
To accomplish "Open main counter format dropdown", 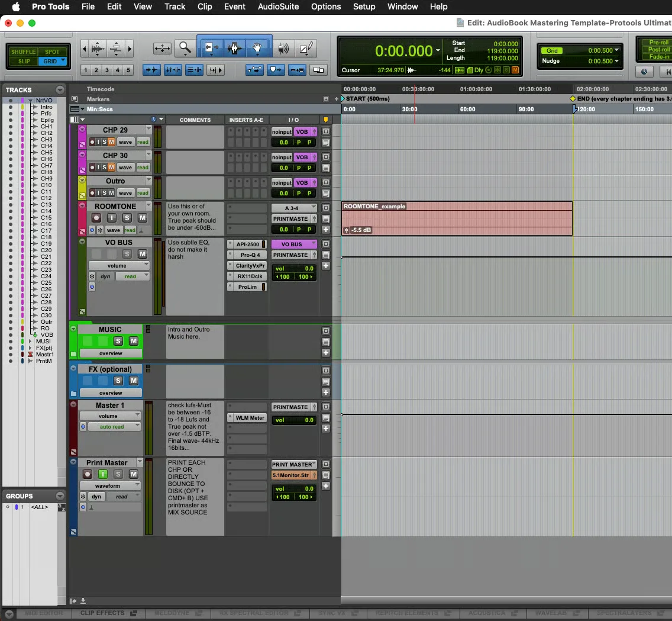I will point(438,50).
